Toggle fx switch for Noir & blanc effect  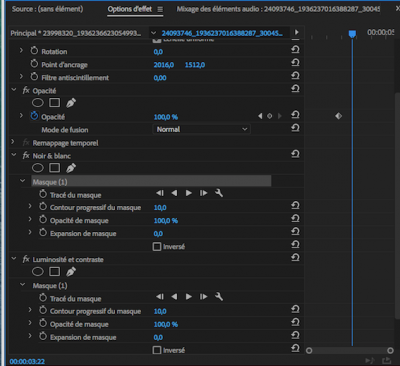26,156
